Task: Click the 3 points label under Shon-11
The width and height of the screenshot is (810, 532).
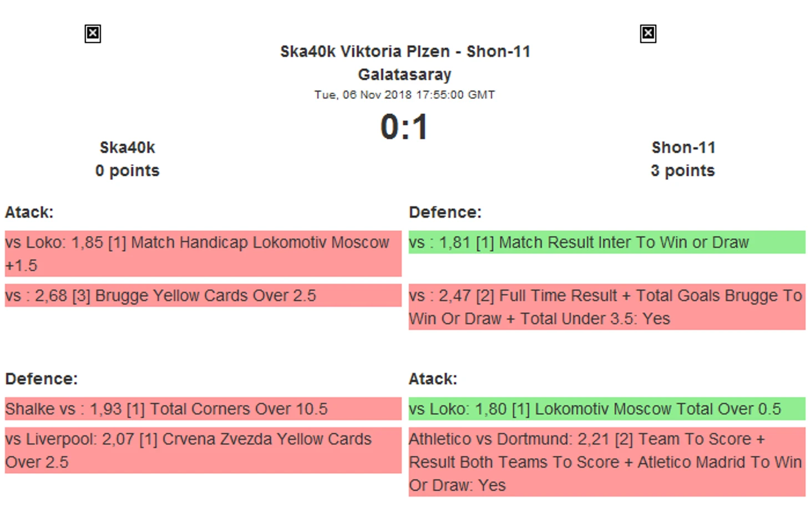Action: (683, 171)
